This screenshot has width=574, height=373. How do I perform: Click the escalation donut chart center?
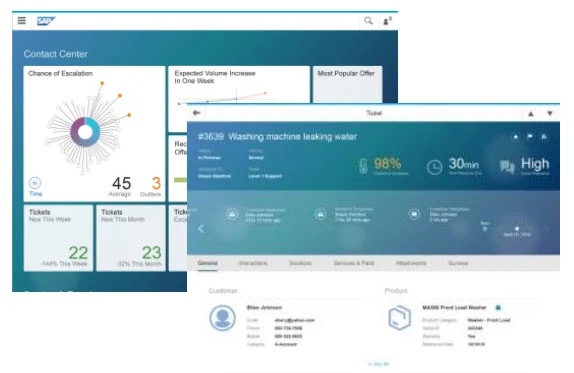(x=85, y=132)
